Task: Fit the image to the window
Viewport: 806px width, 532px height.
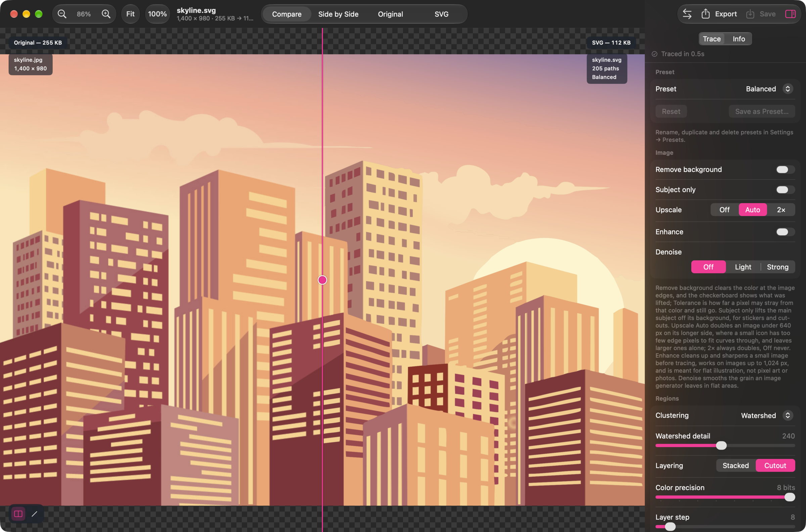Action: (130, 14)
